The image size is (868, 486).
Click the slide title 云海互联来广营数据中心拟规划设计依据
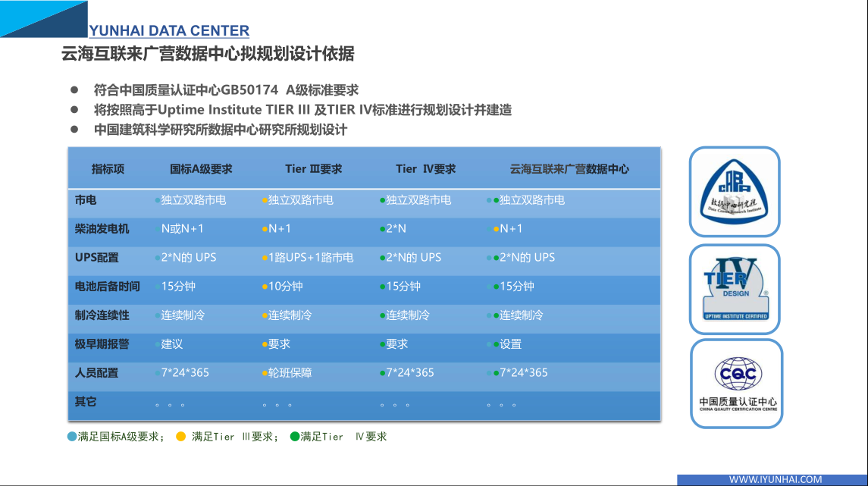tap(208, 55)
